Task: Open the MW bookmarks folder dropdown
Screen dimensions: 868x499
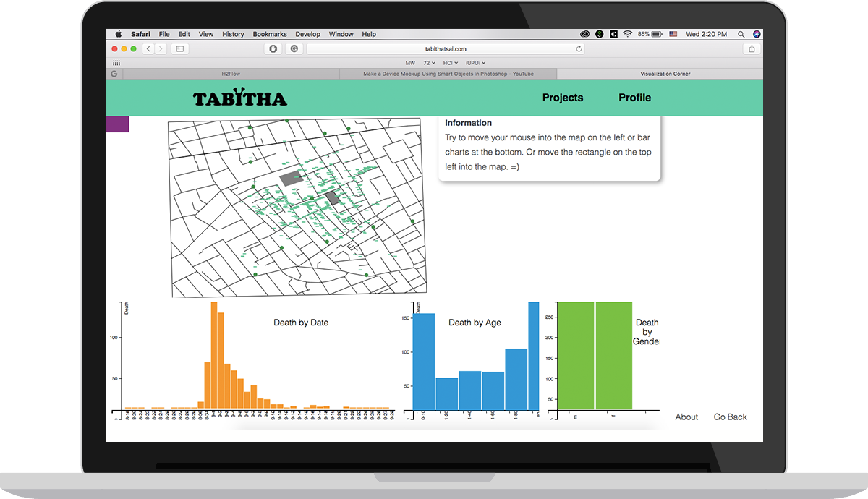Action: coord(411,62)
